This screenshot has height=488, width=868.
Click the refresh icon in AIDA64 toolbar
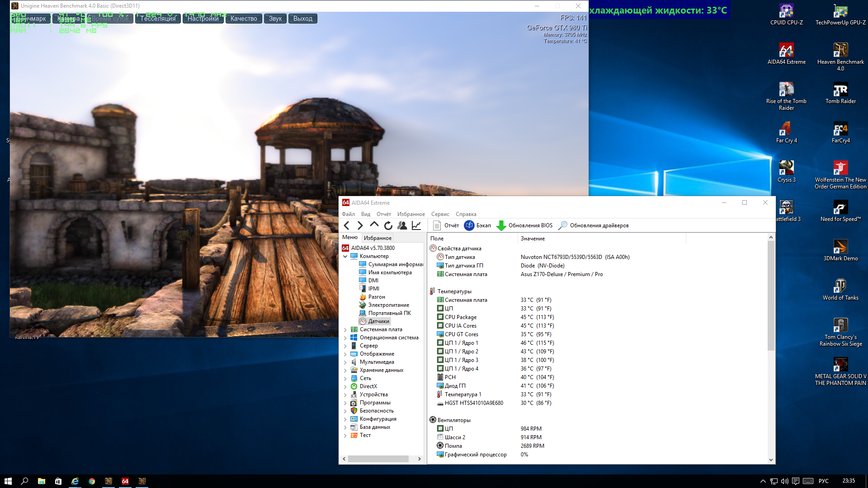click(388, 225)
